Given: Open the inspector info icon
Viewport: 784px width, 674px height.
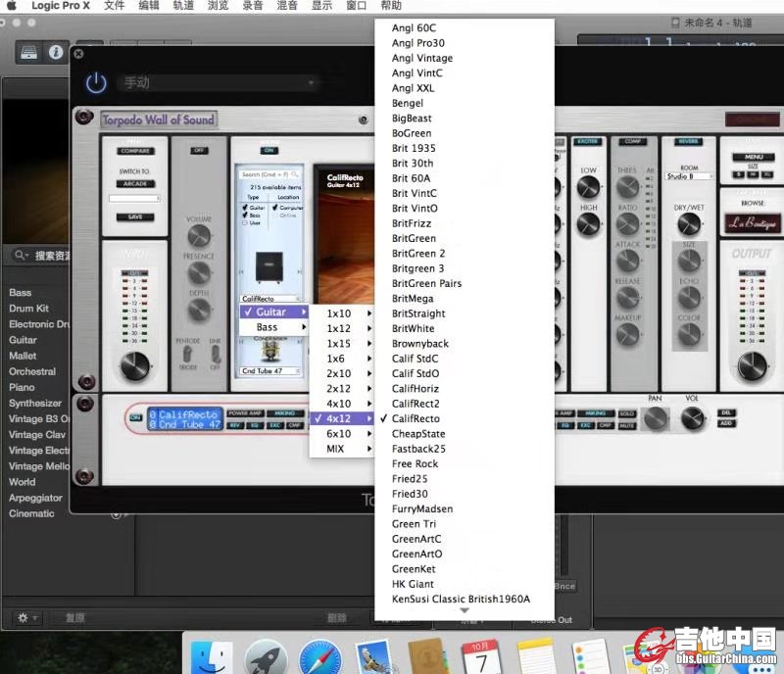Looking at the screenshot, I should pyautogui.click(x=55, y=52).
